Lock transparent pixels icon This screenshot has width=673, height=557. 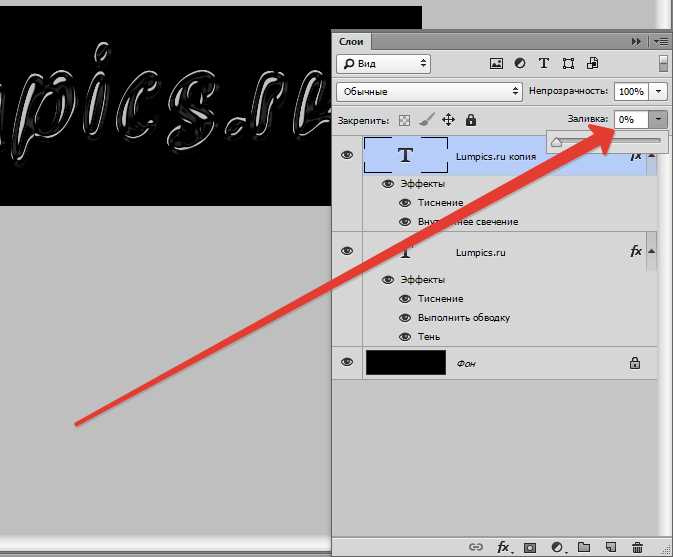[x=404, y=120]
